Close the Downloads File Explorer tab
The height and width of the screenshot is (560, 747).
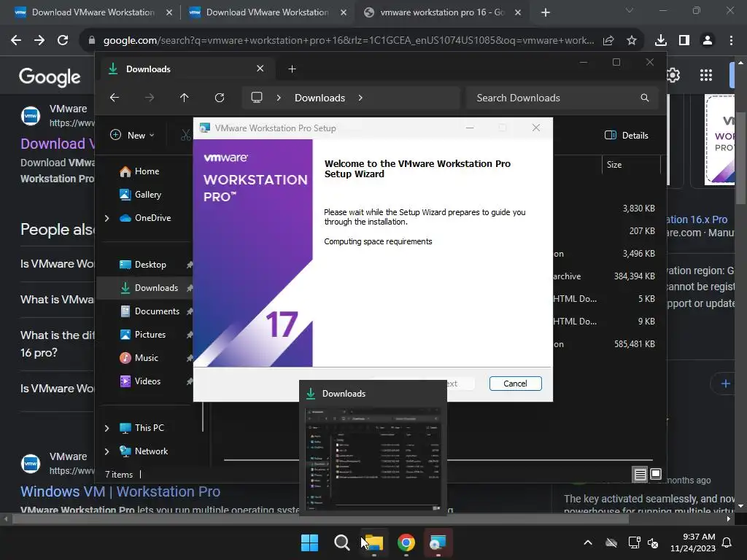tap(260, 69)
